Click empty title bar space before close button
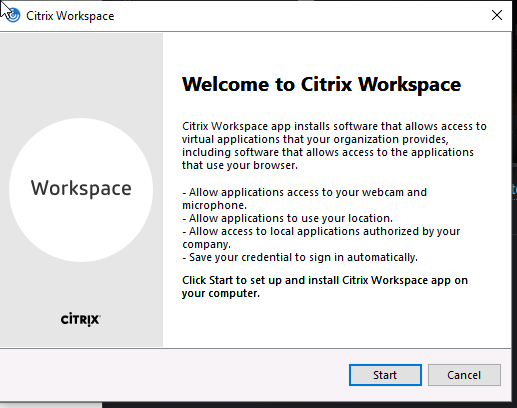The image size is (517, 408). (x=300, y=15)
